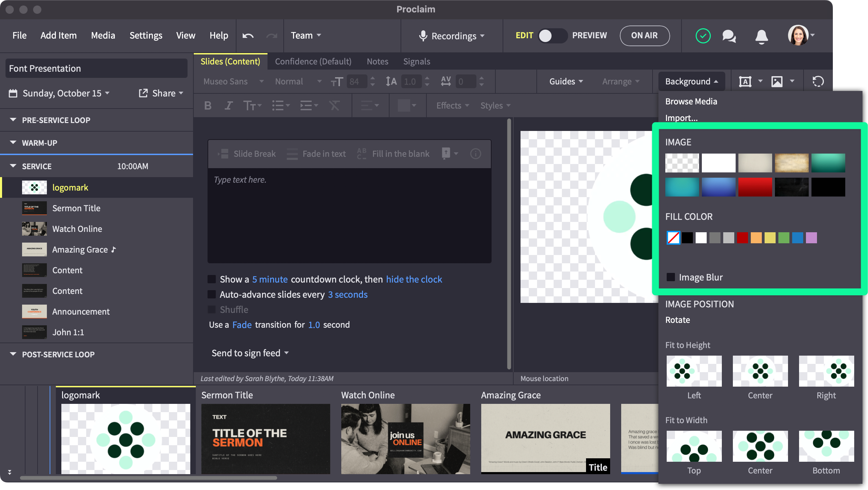Click the 5 minute countdown link
Viewport: 868px width, 490px height.
coord(270,279)
